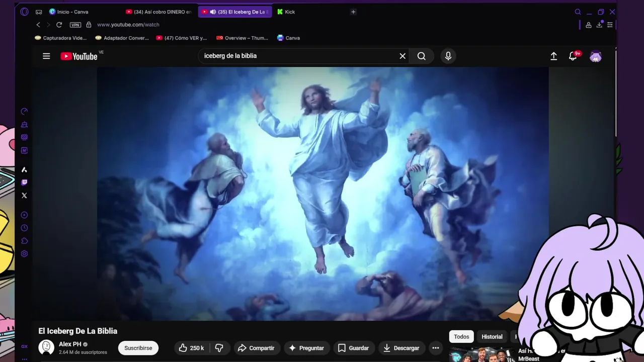Viewport: 644px width, 362px height.
Task: Open Twitch panel in sidebar
Action: coord(24,183)
